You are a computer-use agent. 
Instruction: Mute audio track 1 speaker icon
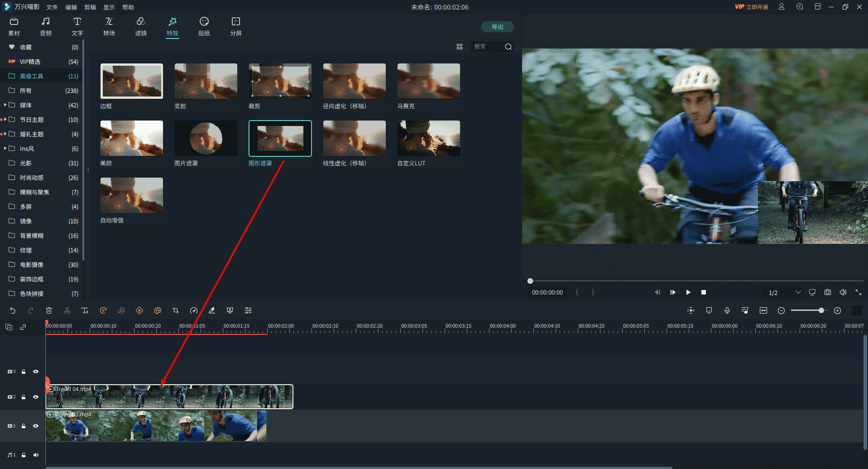(x=36, y=455)
